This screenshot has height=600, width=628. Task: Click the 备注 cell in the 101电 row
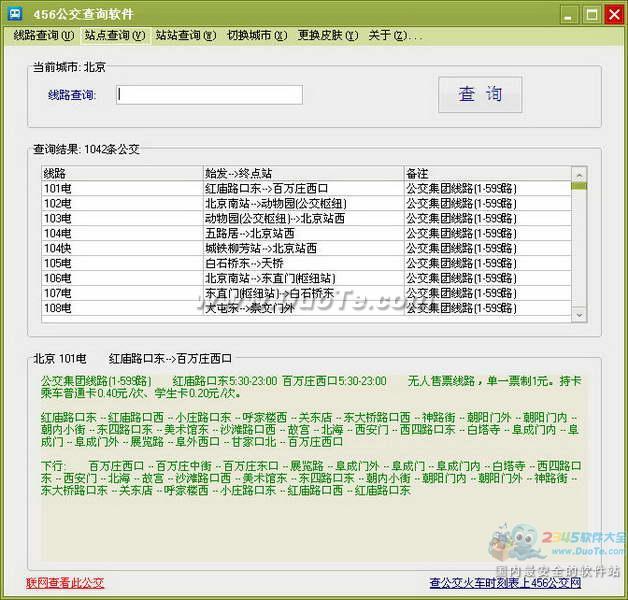487,188
